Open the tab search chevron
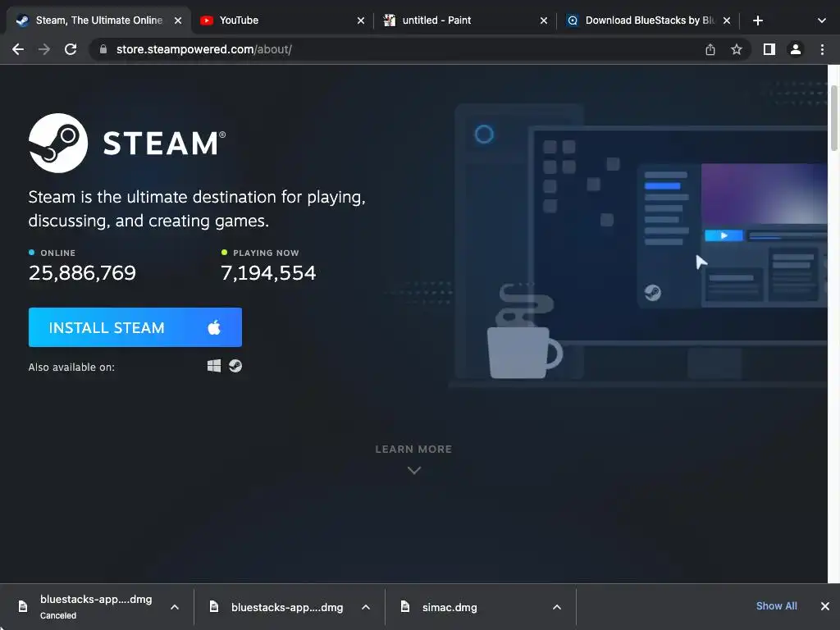Screen dimensions: 840x630 822,21
